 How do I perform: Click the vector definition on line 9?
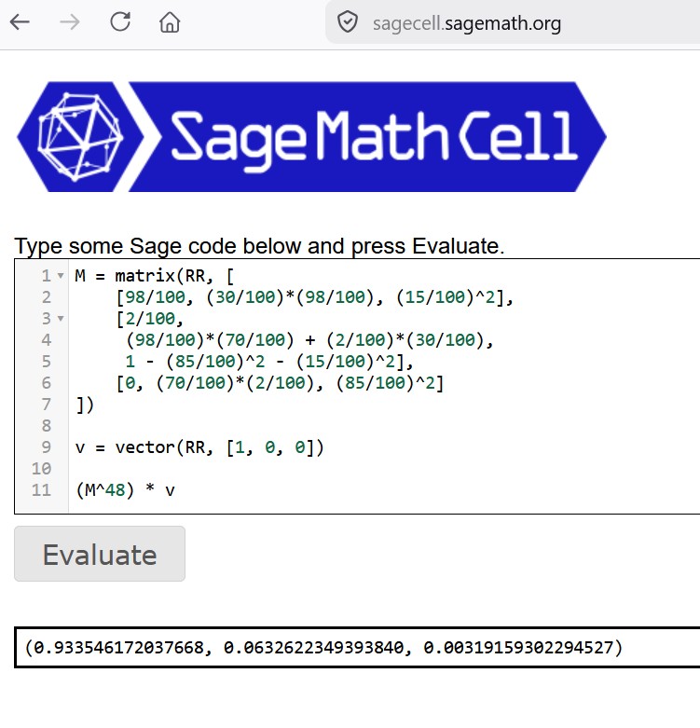pyautogui.click(x=199, y=447)
